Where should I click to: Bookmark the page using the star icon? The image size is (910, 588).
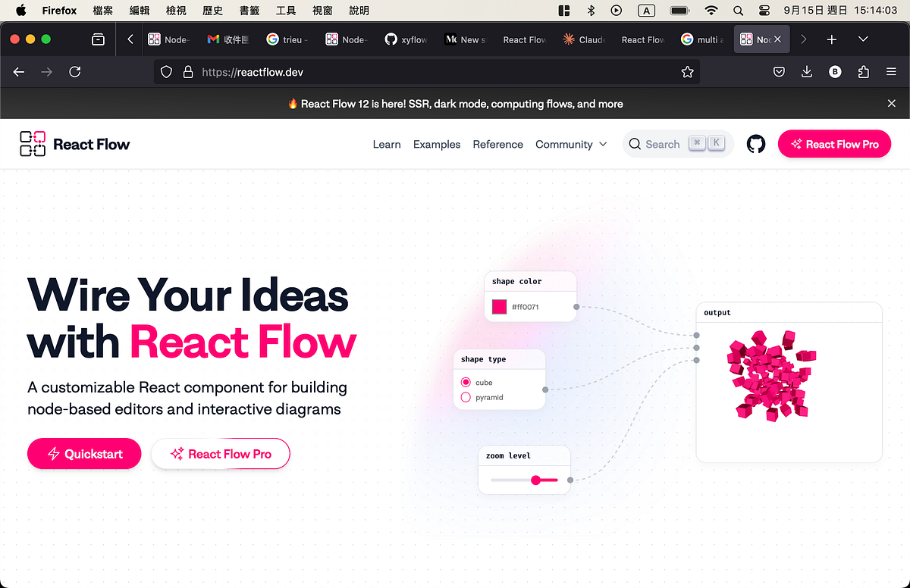pos(687,71)
